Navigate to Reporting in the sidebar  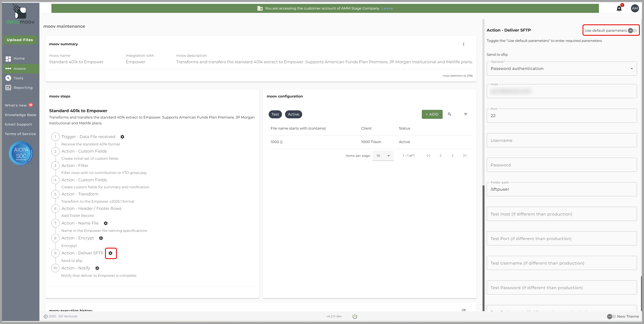coord(23,87)
